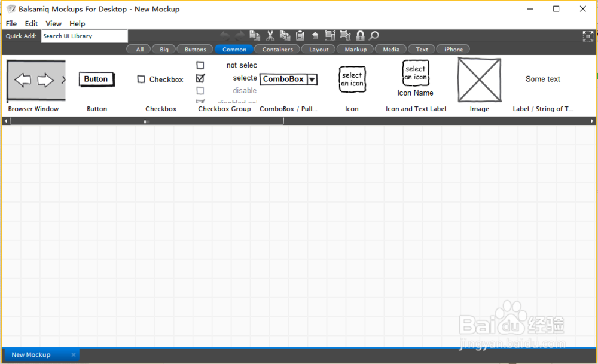Select the Common library category
Screen dimensions: 598x364
pyautogui.click(x=234, y=49)
